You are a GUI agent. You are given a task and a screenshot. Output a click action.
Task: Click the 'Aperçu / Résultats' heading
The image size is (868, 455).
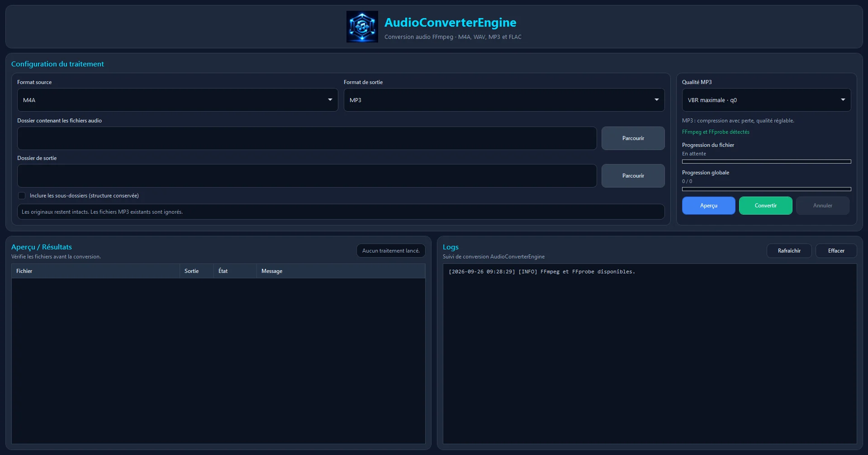(42, 247)
